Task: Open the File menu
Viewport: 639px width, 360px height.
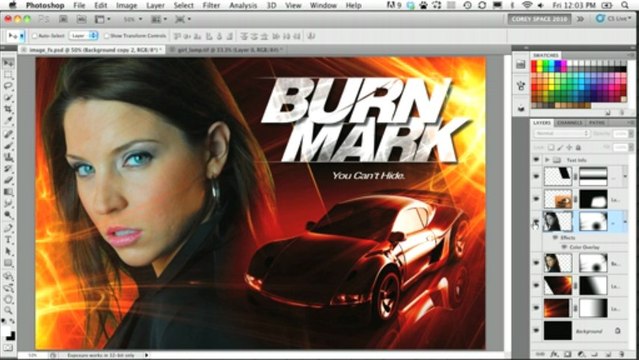Action: (x=79, y=5)
